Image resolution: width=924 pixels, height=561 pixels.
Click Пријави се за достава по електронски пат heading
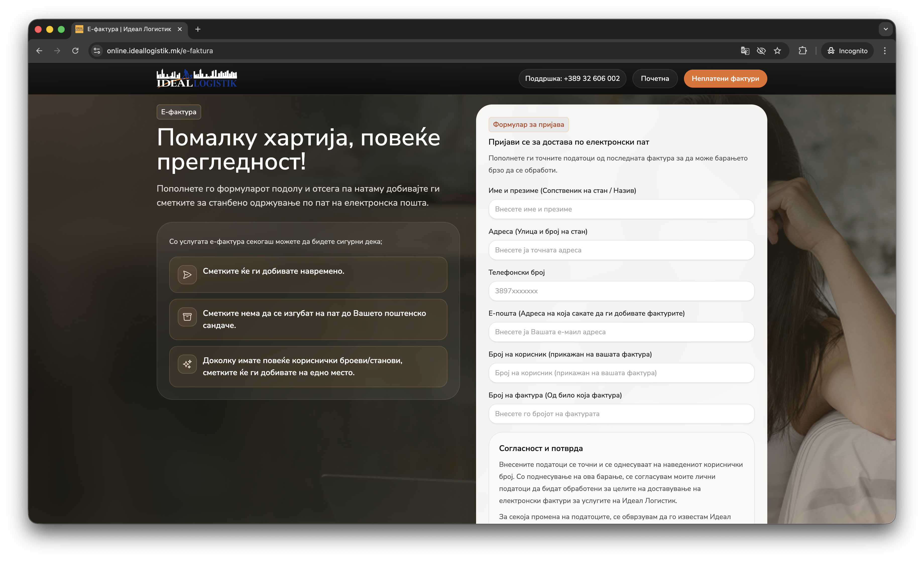click(x=568, y=142)
